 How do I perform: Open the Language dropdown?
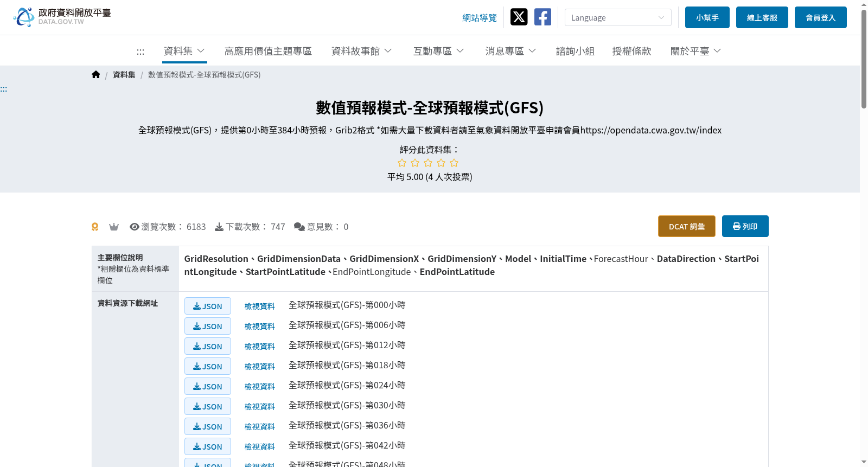(x=618, y=17)
